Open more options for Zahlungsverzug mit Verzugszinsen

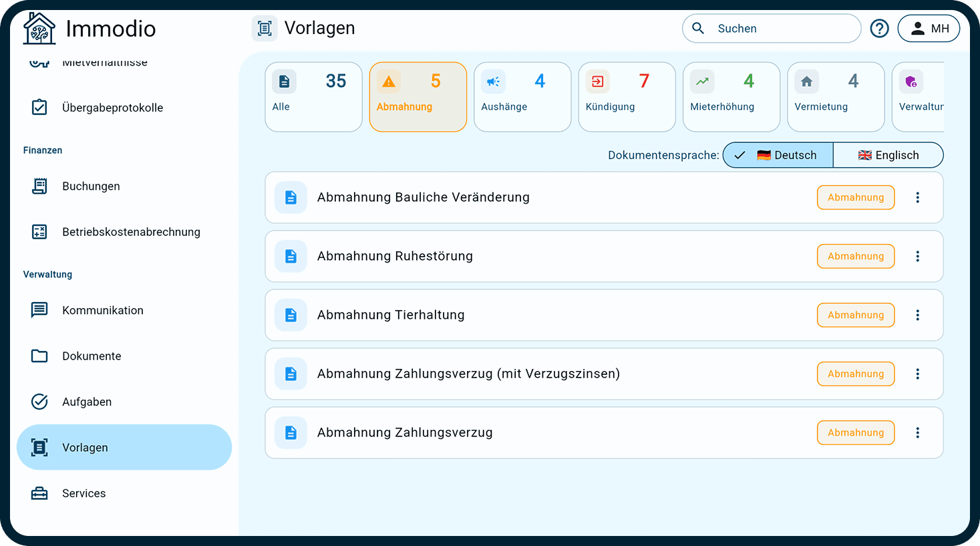click(918, 374)
